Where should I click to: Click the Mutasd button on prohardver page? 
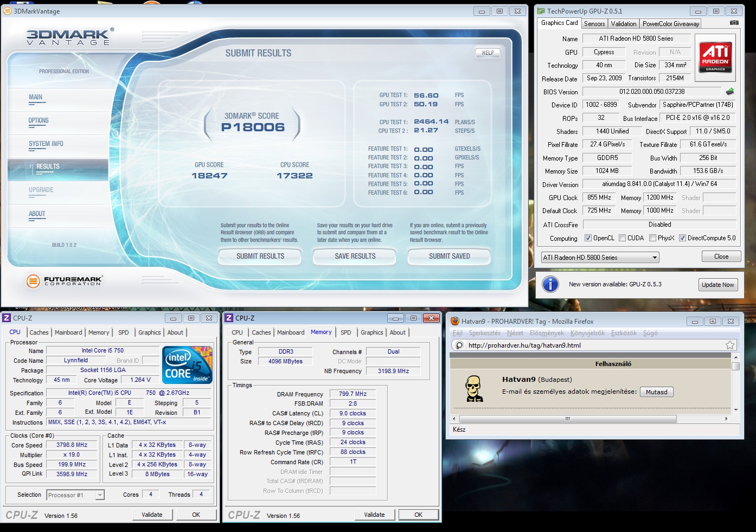(656, 392)
